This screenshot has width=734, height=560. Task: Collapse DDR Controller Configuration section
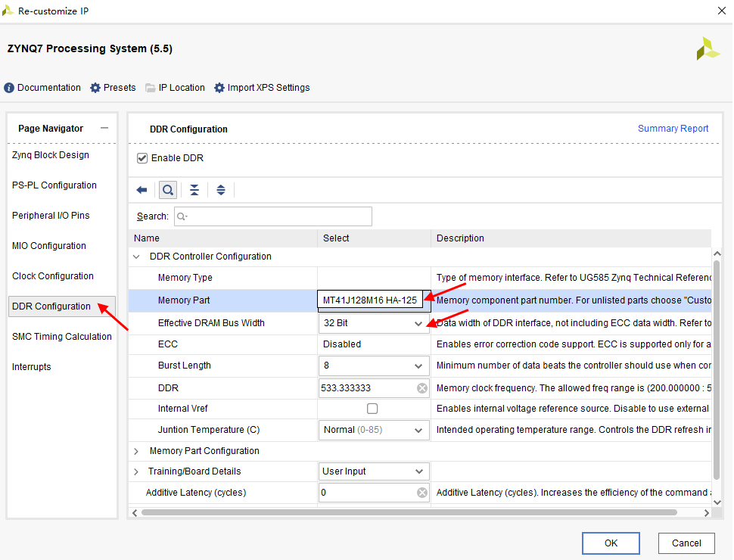click(136, 257)
